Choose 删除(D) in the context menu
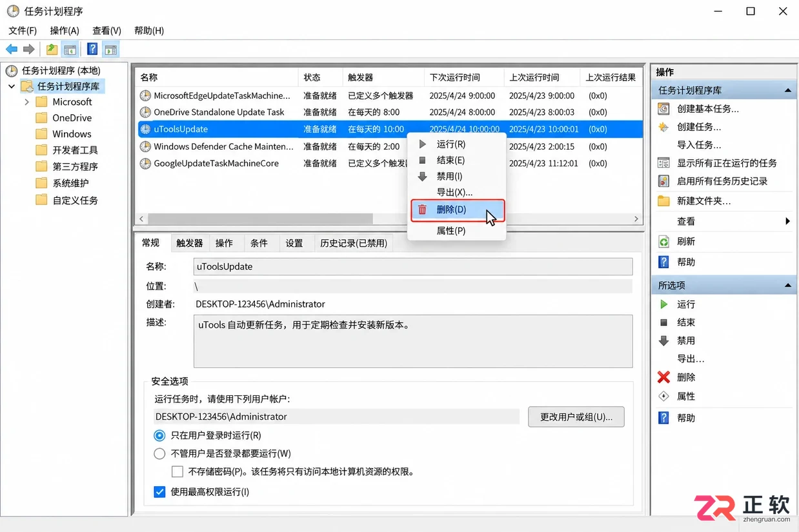 pyautogui.click(x=458, y=210)
